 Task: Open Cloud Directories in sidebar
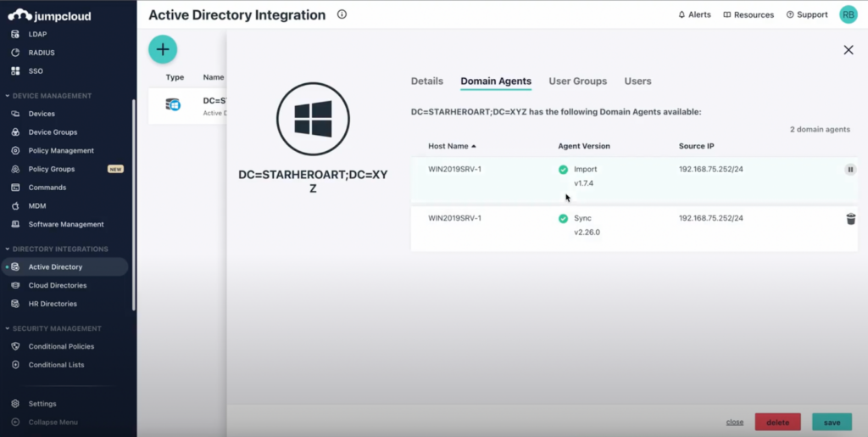click(x=57, y=285)
